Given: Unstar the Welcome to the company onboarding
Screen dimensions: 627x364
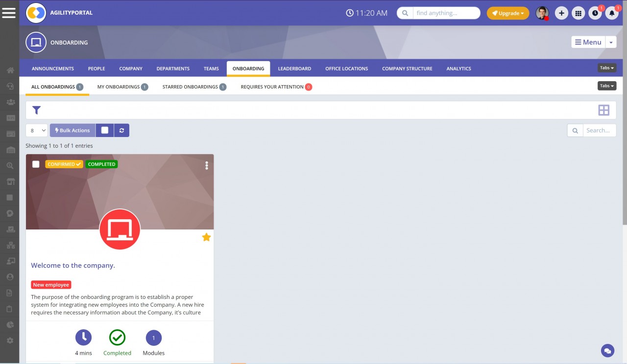Looking at the screenshot, I should (206, 237).
